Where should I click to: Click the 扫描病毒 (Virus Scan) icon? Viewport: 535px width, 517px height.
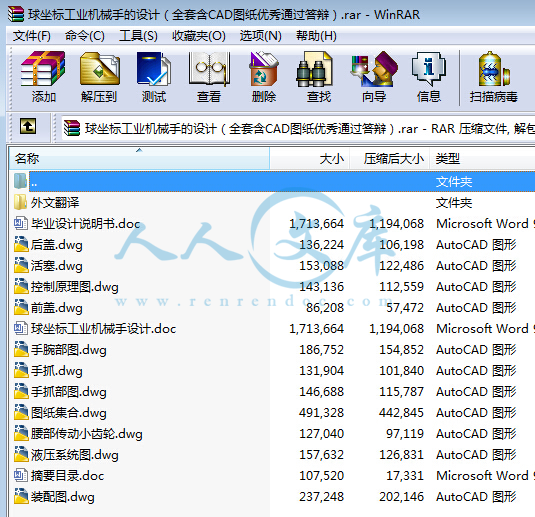coord(493,77)
